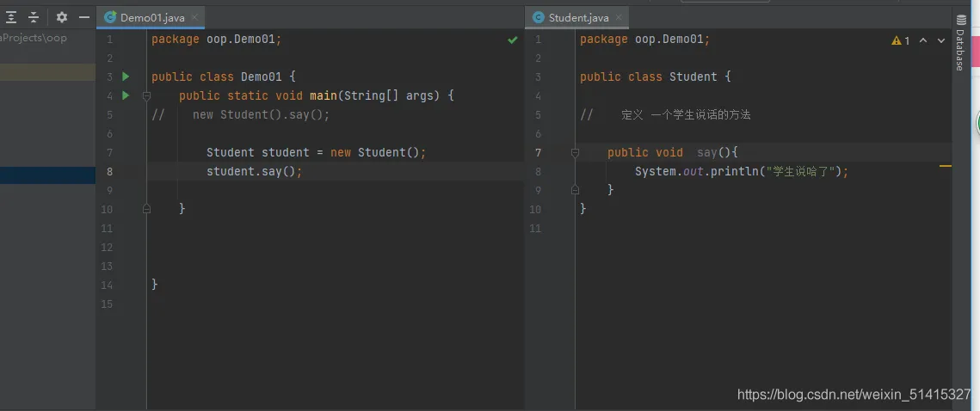Click fold end marker on line 9 of Student.java
This screenshot has width=980, height=411.
coord(575,190)
